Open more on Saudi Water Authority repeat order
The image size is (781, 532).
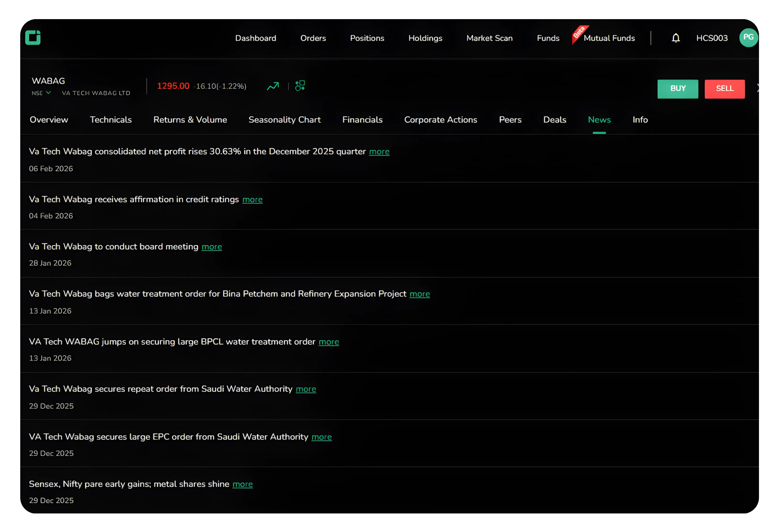(x=306, y=389)
